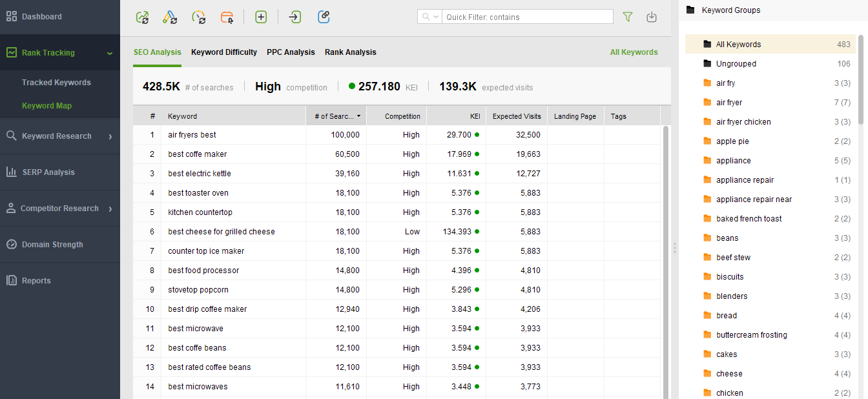
Task: Click the orange folder icon beside blenders
Action: tap(707, 296)
